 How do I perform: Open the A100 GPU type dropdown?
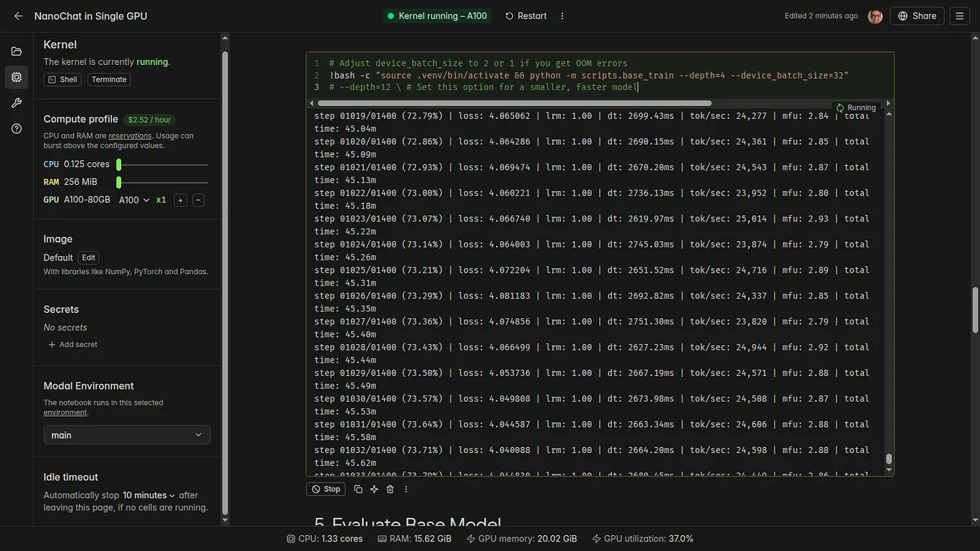click(x=134, y=200)
